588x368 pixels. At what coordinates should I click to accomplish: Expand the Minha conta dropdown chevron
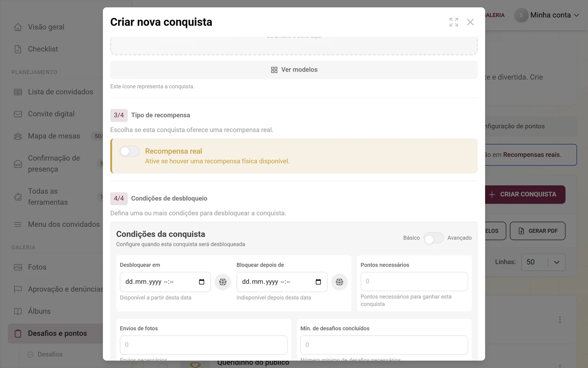coord(577,15)
